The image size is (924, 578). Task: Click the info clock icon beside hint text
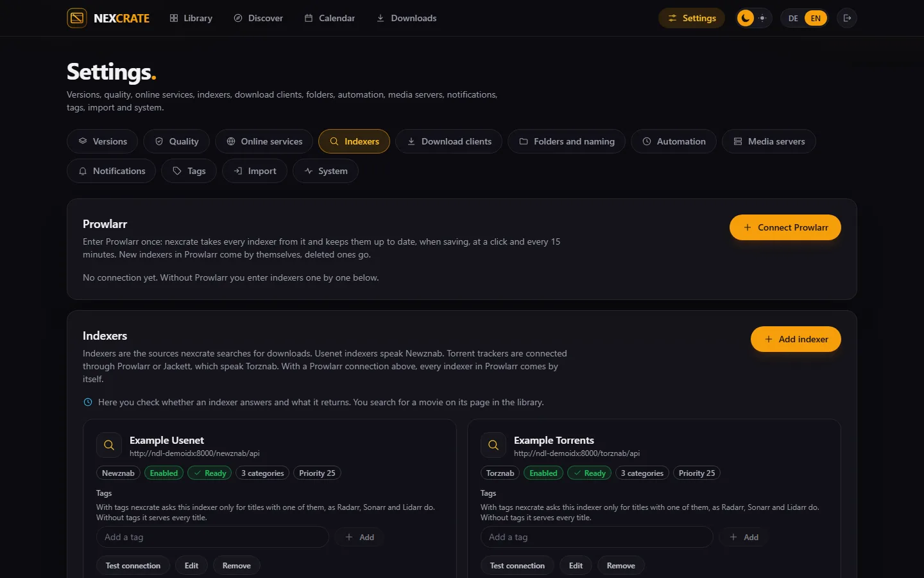(88, 402)
